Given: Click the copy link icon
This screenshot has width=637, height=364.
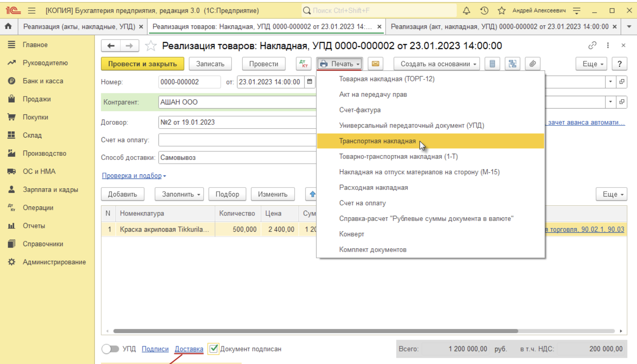Looking at the screenshot, I should [592, 45].
